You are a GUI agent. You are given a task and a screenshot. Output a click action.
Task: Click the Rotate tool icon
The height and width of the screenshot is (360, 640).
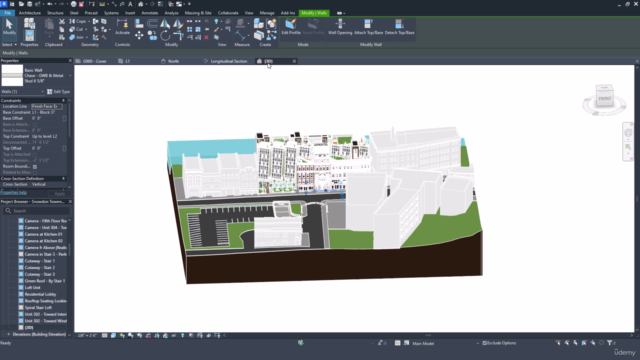tap(165, 36)
